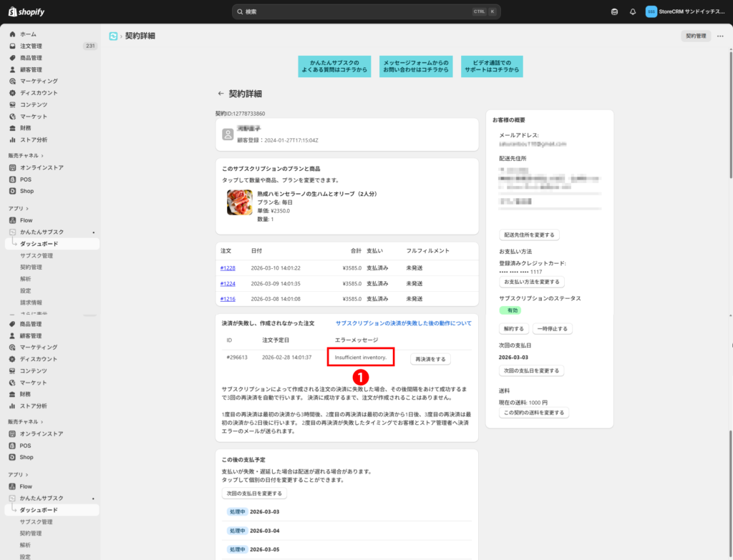Click the 一時停止する button
Screen dimensions: 733x560
[552, 329]
